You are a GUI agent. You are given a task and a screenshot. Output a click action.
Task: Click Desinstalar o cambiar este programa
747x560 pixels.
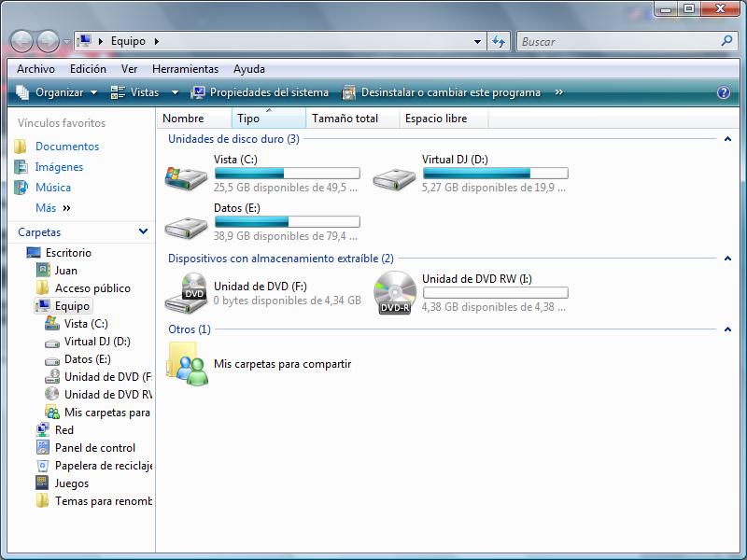[442, 92]
